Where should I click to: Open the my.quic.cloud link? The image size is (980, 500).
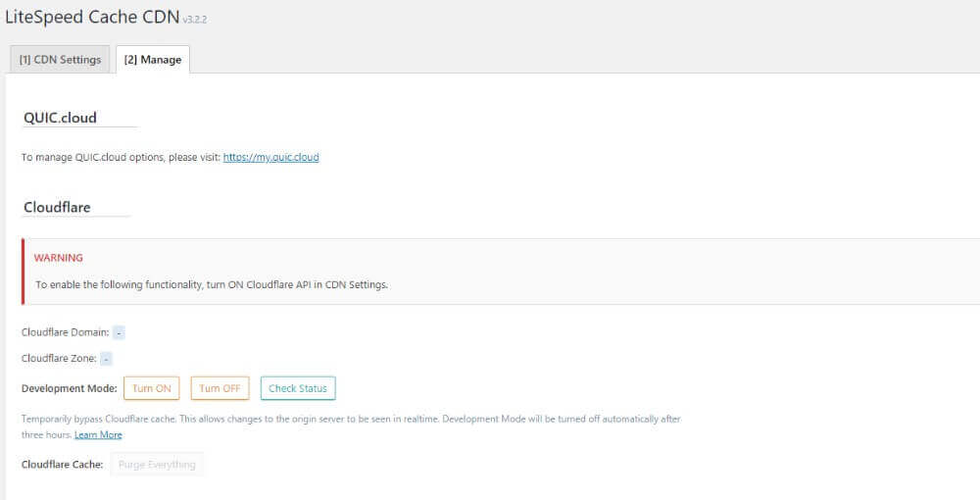270,158
